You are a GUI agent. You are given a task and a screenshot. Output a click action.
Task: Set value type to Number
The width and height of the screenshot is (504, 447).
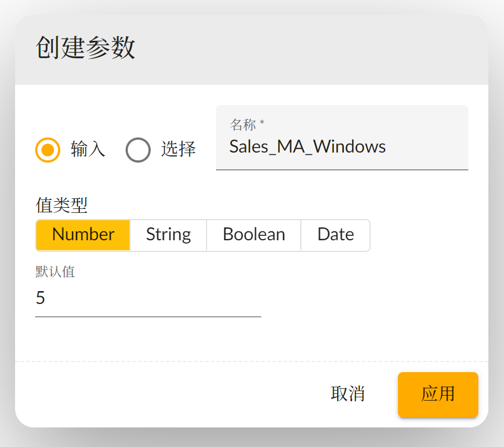(x=83, y=235)
